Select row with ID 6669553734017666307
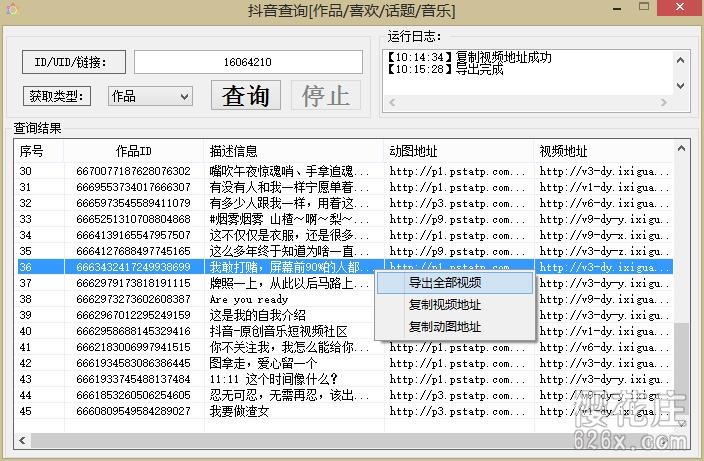This screenshot has height=461, width=704. pyautogui.click(x=345, y=187)
